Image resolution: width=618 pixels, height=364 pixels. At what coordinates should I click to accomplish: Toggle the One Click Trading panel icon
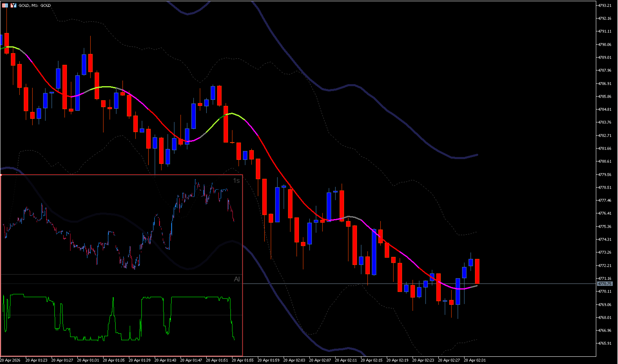(x=13, y=5)
